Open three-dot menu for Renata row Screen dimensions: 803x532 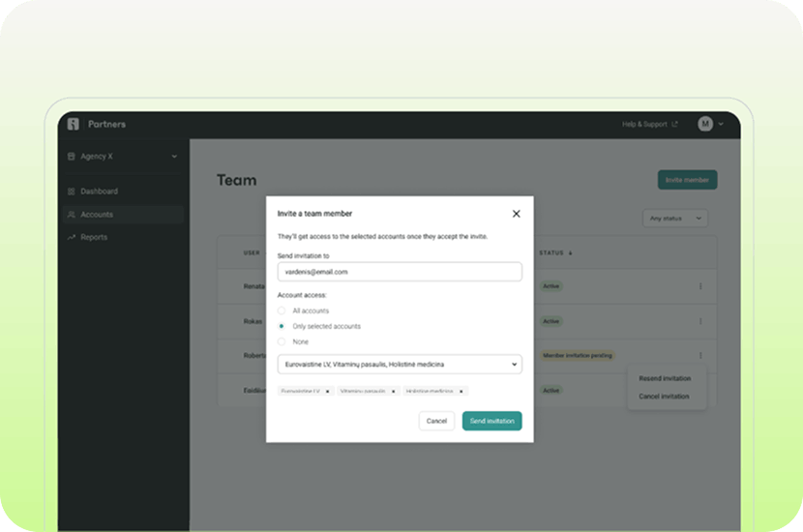point(700,286)
